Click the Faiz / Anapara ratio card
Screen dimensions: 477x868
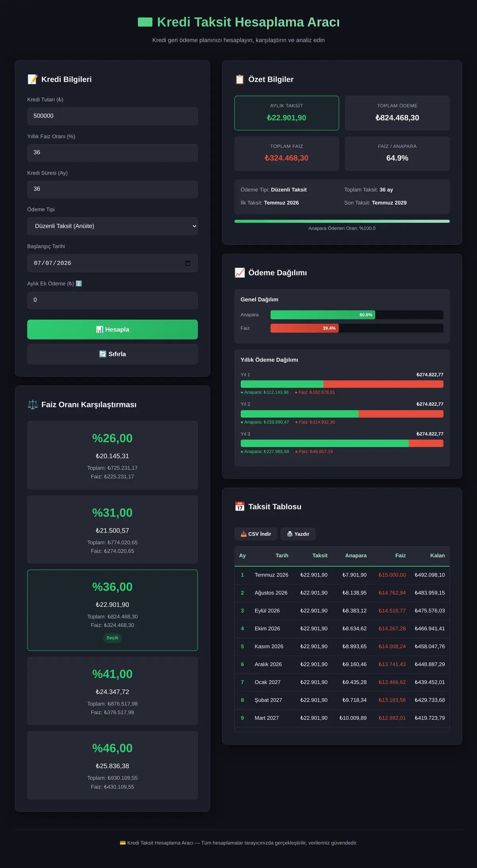click(x=397, y=153)
